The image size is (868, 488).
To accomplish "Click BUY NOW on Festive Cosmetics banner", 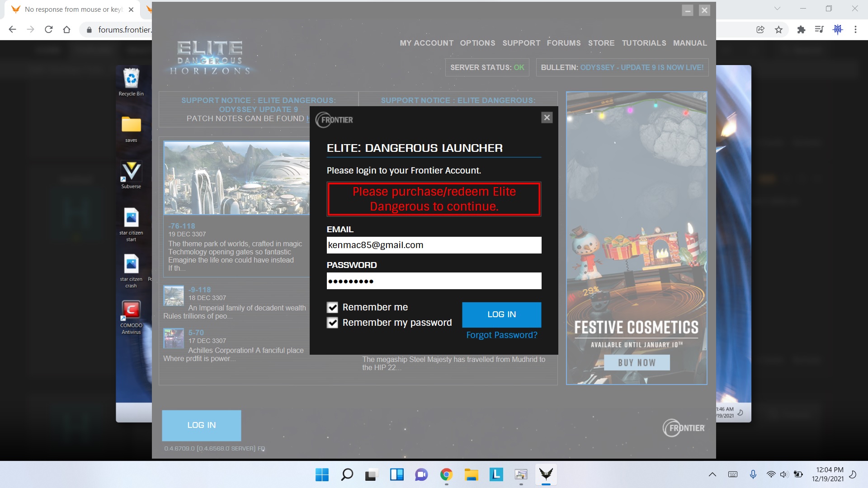I will [x=637, y=362].
